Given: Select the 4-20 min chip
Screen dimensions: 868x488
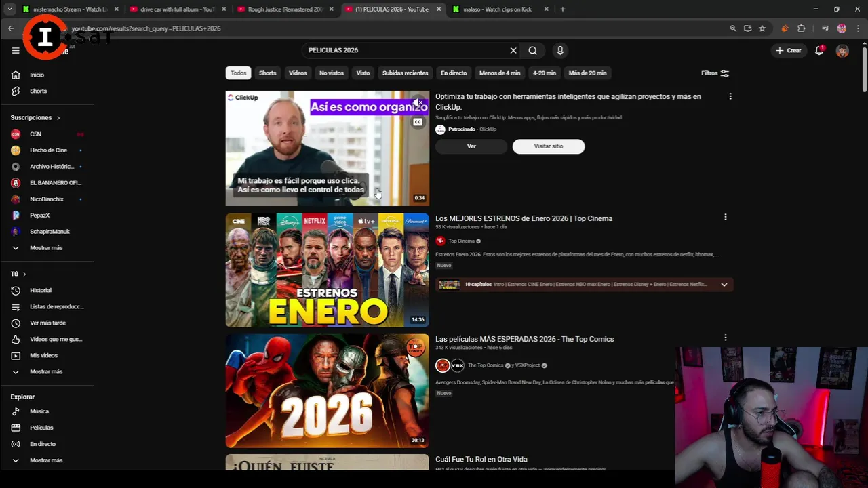Looking at the screenshot, I should pos(545,73).
